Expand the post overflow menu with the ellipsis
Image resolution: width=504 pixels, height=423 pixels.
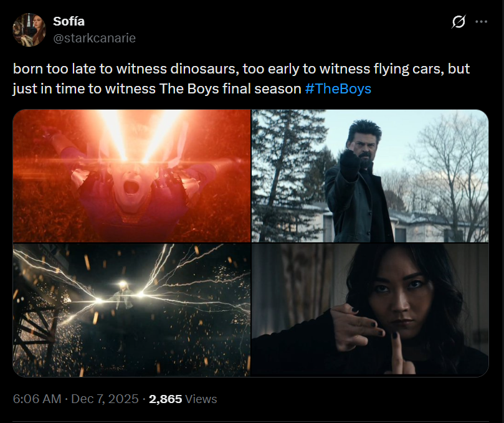click(481, 21)
